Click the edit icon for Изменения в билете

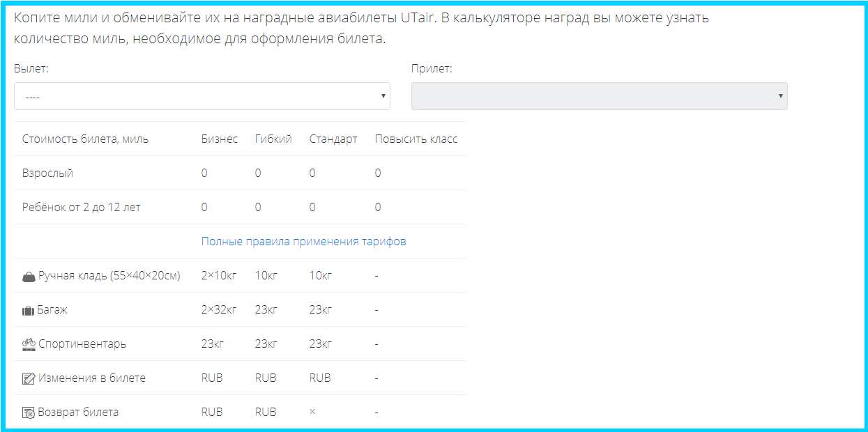point(29,378)
